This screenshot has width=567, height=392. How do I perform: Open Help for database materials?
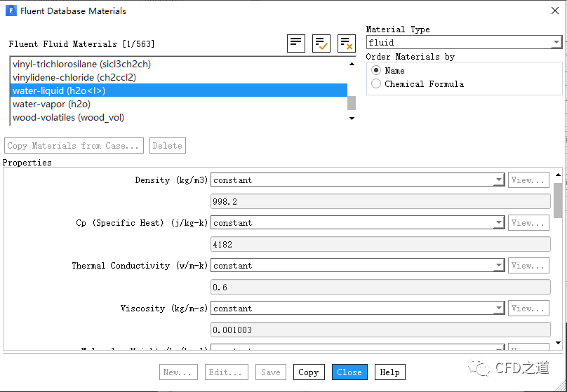tap(389, 372)
